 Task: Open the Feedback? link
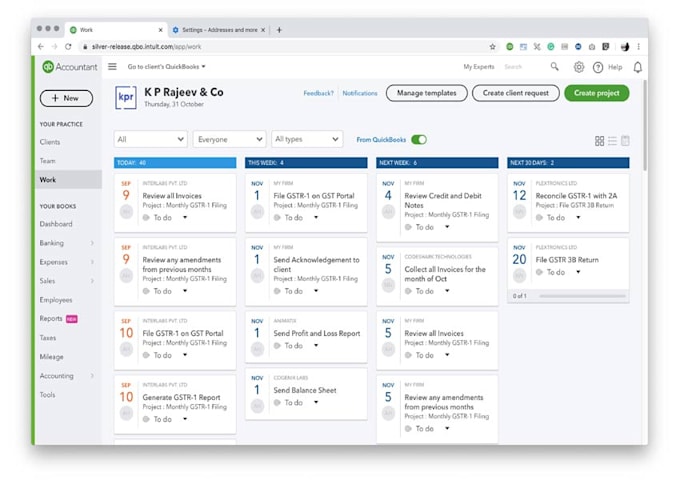(318, 93)
